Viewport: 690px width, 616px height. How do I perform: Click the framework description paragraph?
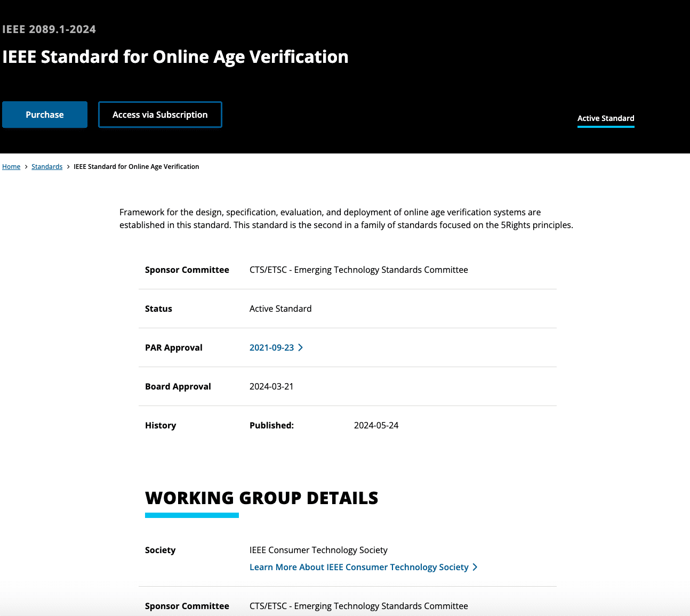346,218
